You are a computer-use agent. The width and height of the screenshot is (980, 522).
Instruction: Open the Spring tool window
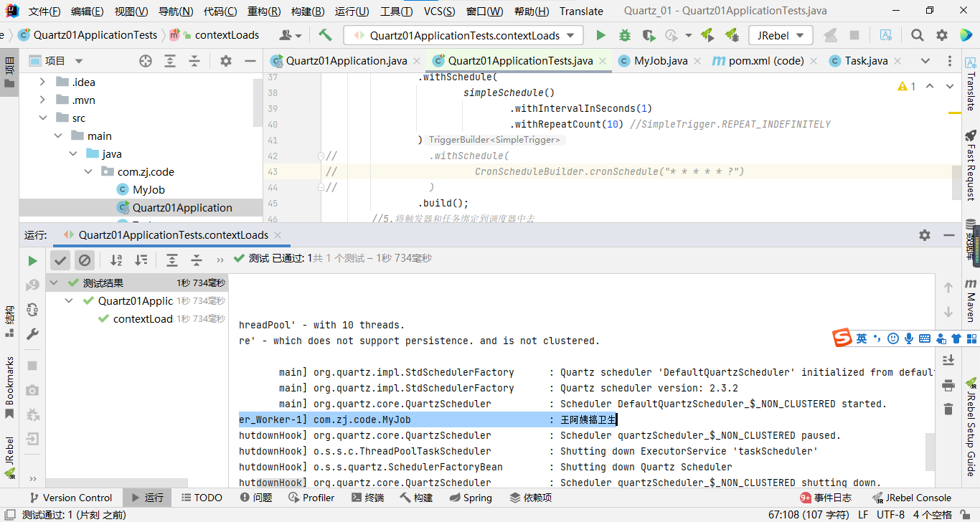pos(469,498)
